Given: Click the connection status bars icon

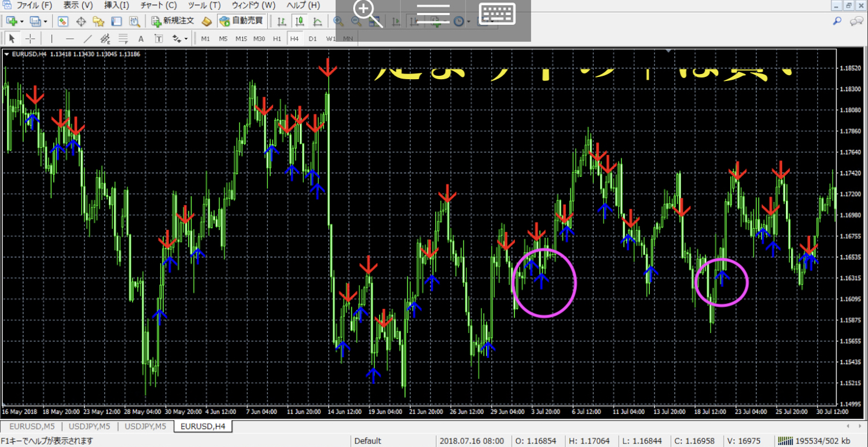Looking at the screenshot, I should click(x=784, y=441).
